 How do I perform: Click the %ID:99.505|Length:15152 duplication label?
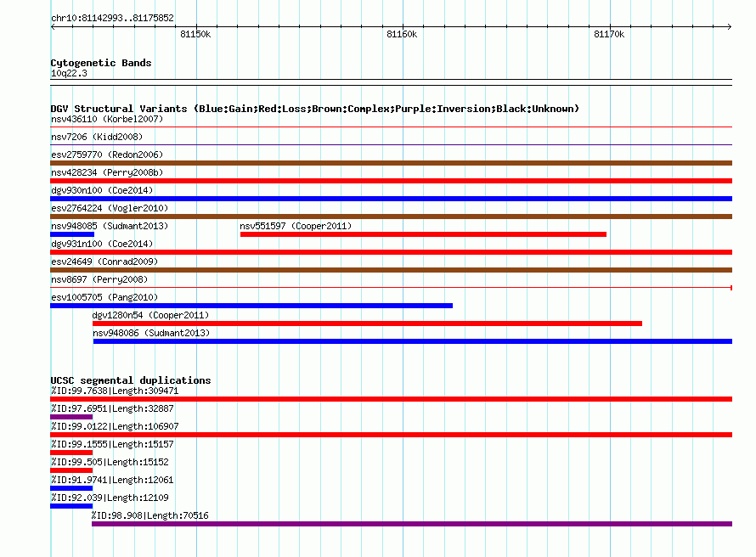coord(110,462)
